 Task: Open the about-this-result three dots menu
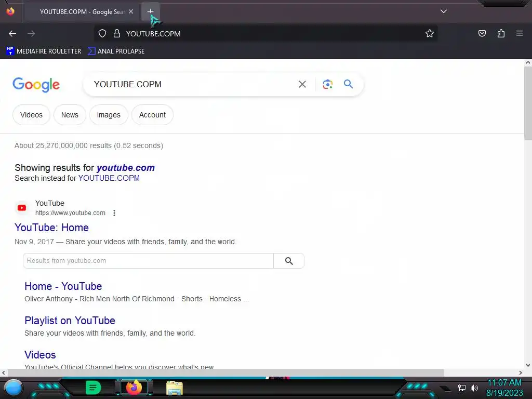pos(114,213)
